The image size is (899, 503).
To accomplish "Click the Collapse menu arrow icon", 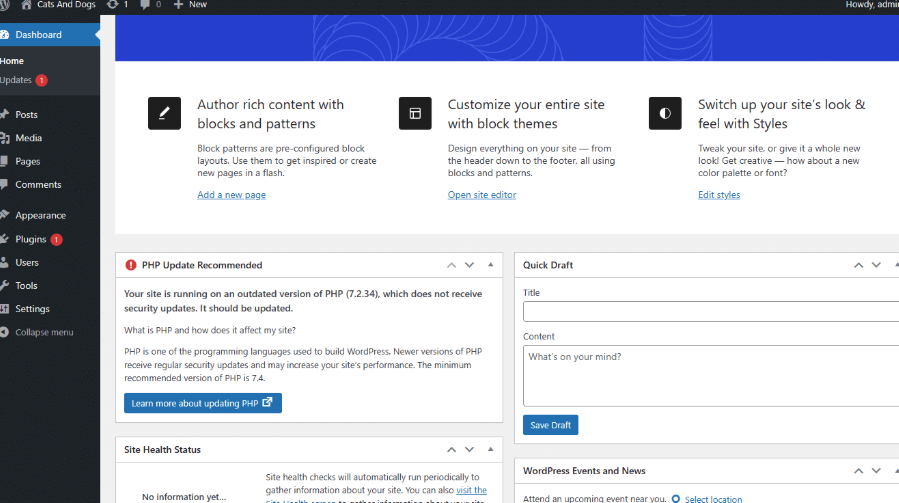I will click(x=5, y=332).
